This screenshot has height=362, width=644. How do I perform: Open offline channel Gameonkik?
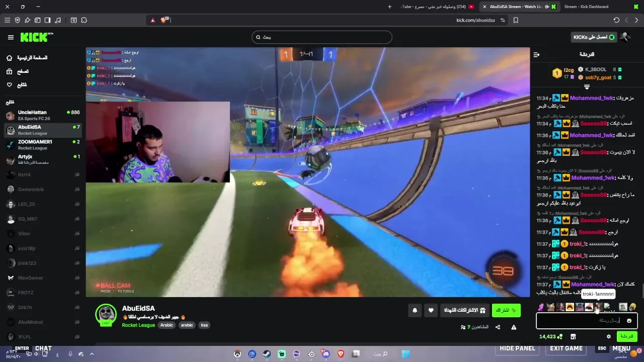(x=43, y=189)
